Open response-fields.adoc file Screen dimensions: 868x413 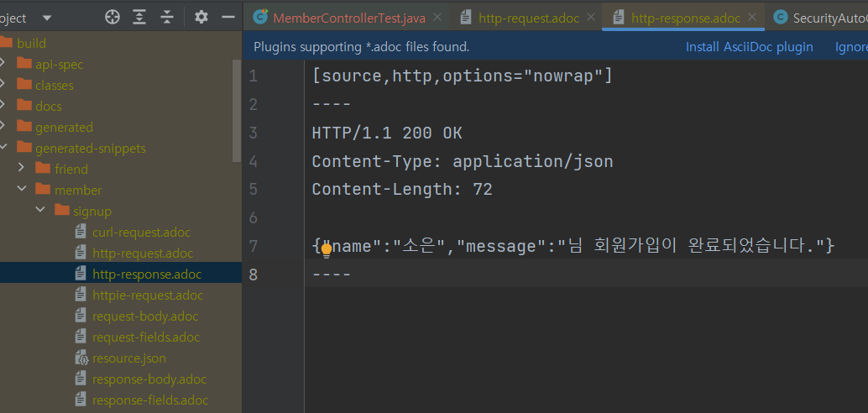[150, 400]
